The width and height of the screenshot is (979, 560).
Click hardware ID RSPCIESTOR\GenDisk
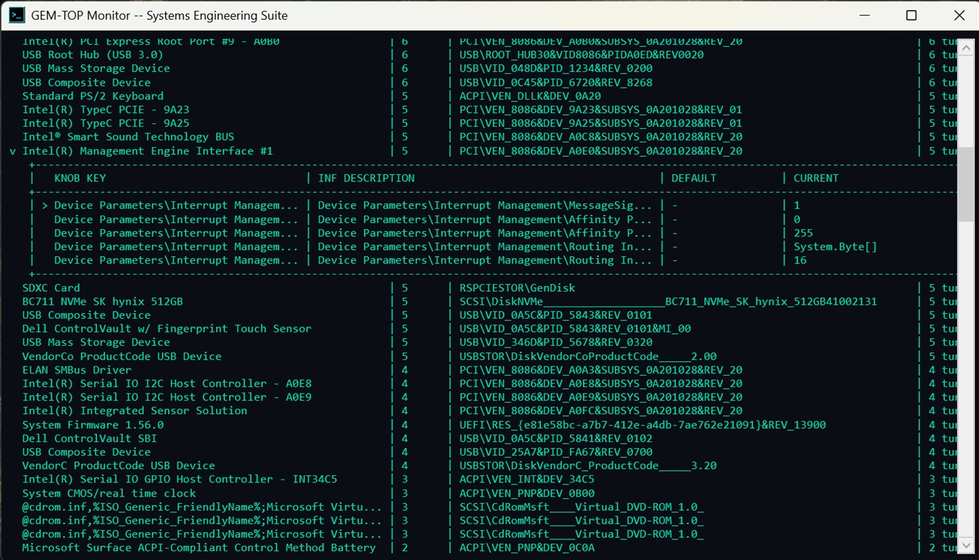tap(517, 287)
